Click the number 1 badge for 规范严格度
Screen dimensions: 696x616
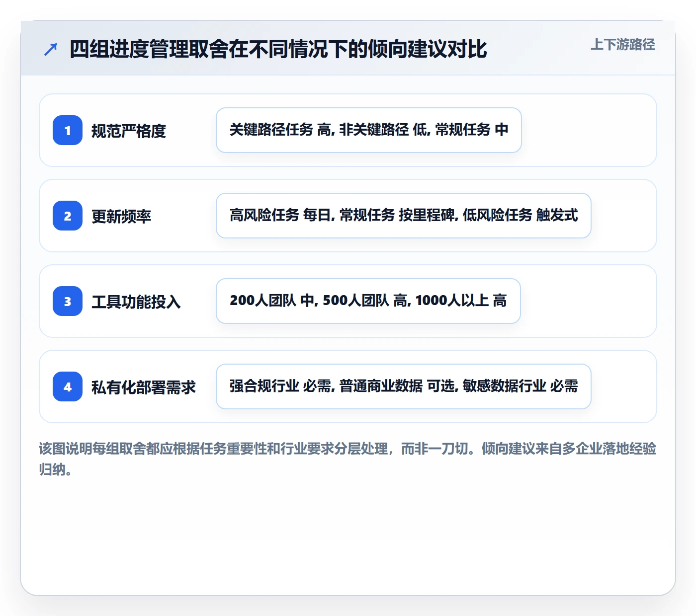click(68, 130)
